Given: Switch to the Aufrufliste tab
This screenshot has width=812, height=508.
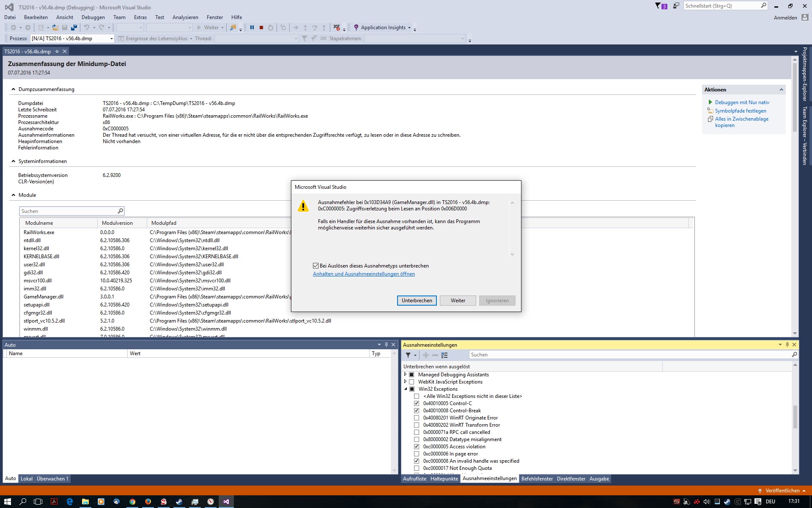Looking at the screenshot, I should pos(414,479).
